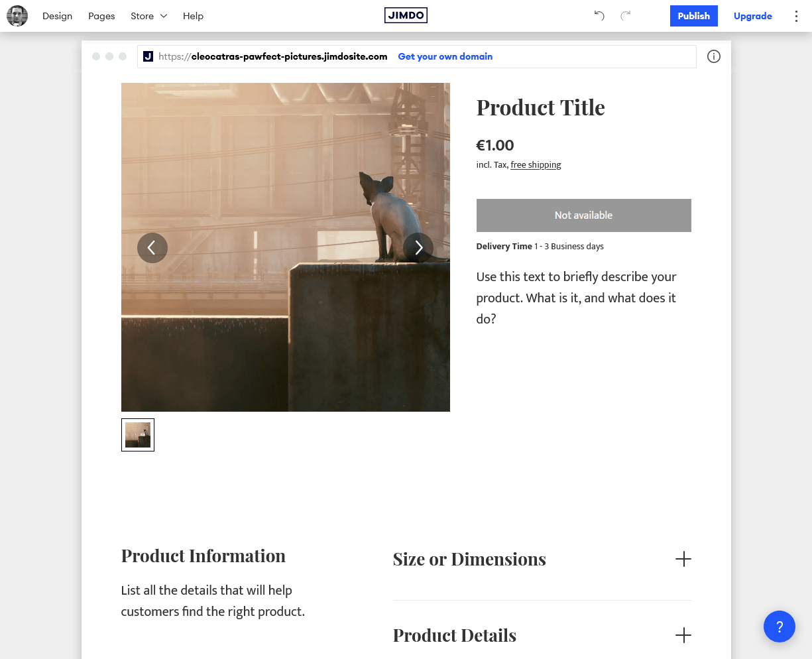812x659 pixels.
Task: Click the info circle icon
Action: point(714,56)
